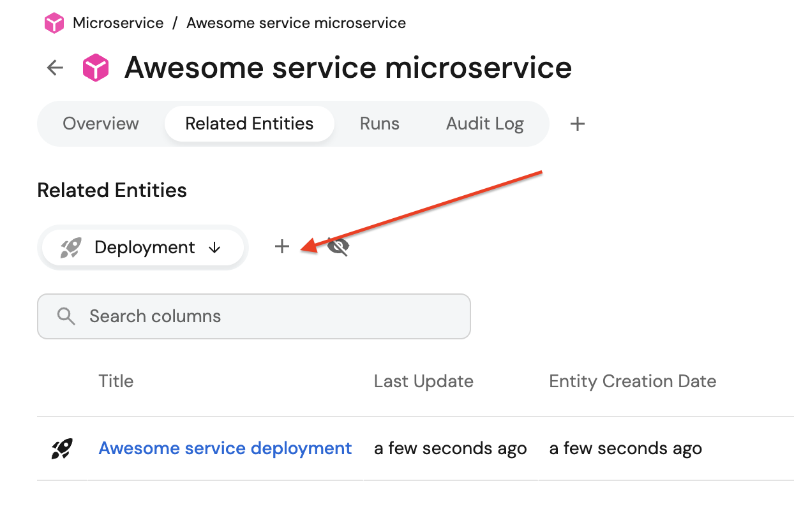Click the plus icon after Audit Log tab
Viewport: 794px width, 532px height.
point(577,124)
